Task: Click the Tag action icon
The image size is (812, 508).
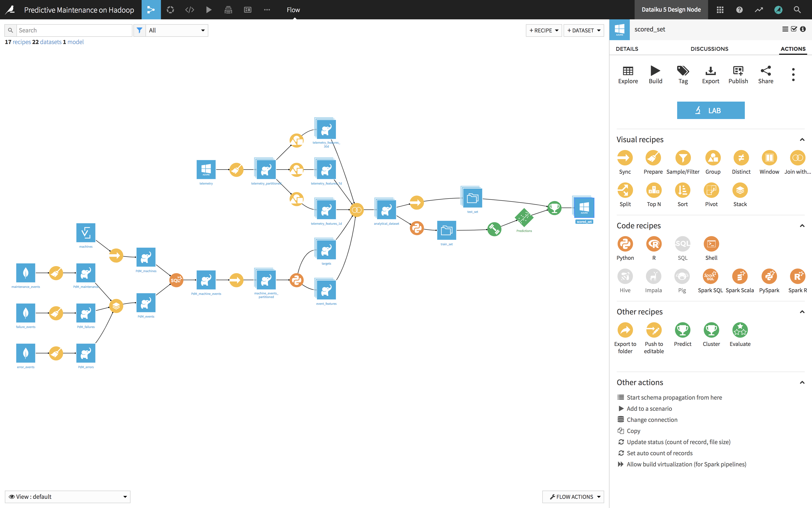Action: [x=683, y=75]
